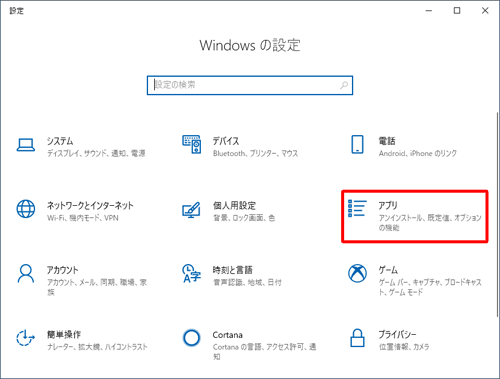
Task: Open 時刻と言語 settings heading
Action: point(233,270)
